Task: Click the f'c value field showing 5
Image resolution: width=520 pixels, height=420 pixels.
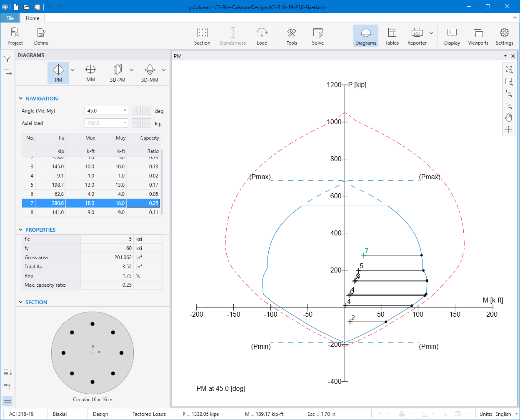Action: click(107, 239)
